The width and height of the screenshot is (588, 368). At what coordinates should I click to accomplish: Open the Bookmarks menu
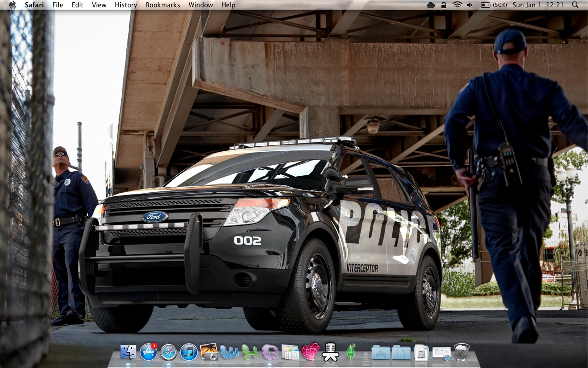pos(163,5)
